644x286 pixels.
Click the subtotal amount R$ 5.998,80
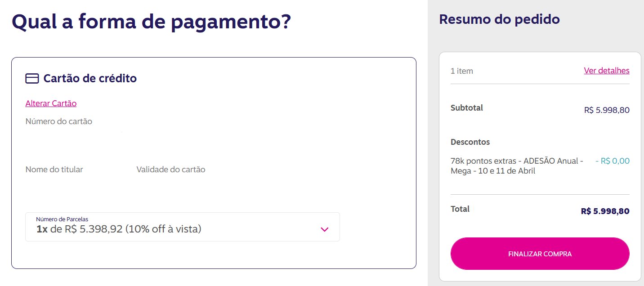coord(607,110)
